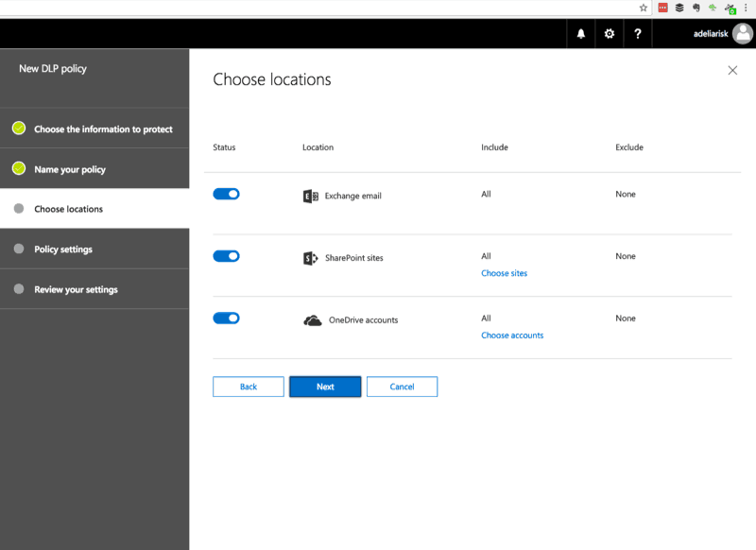This screenshot has height=550, width=756.
Task: Turn off the SharePoint sites toggle
Action: (x=226, y=256)
